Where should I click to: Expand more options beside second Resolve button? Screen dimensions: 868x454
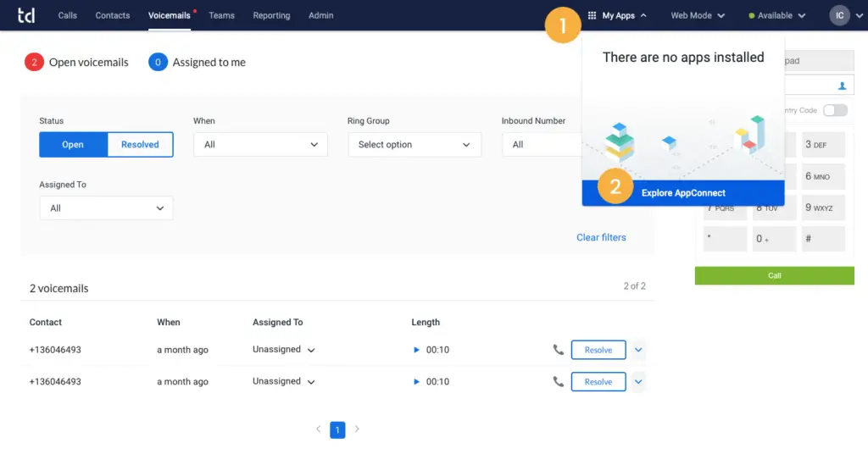(x=638, y=381)
